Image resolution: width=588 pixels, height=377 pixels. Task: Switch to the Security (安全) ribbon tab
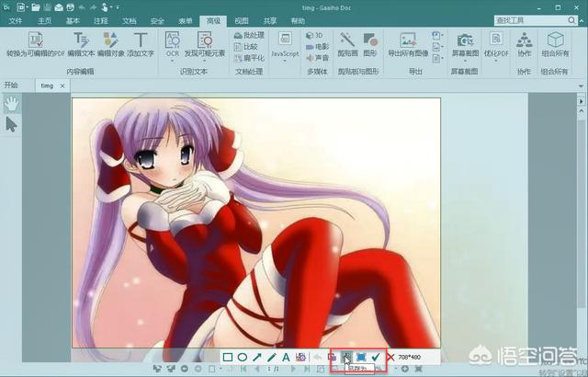[157, 21]
